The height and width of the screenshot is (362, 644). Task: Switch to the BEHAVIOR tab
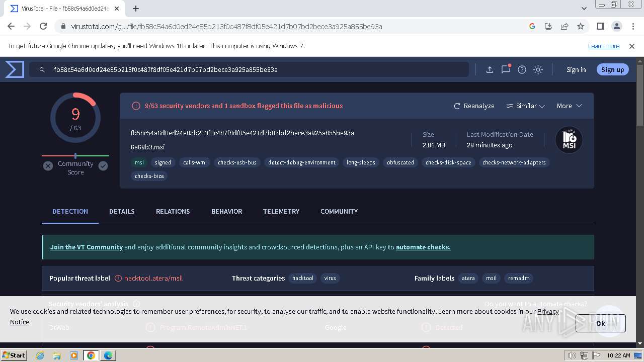(x=226, y=211)
